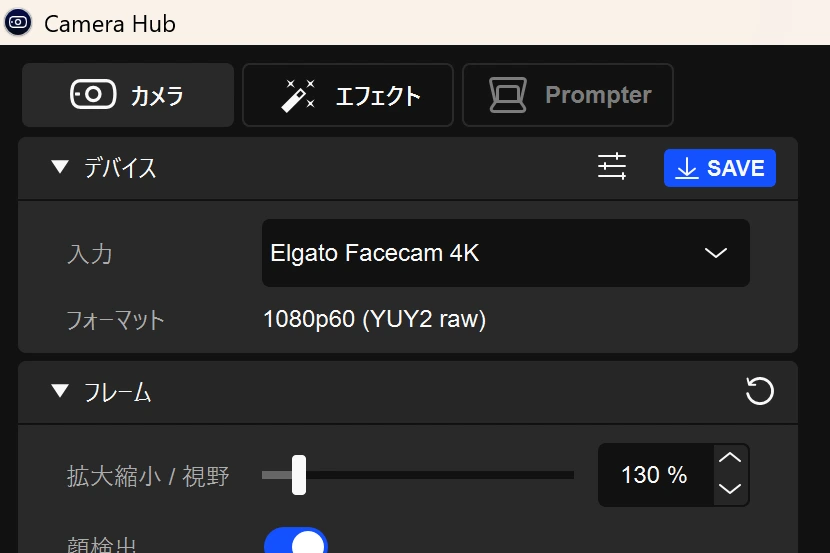Open the カメラ tab
This screenshot has width=830, height=553.
coord(128,96)
